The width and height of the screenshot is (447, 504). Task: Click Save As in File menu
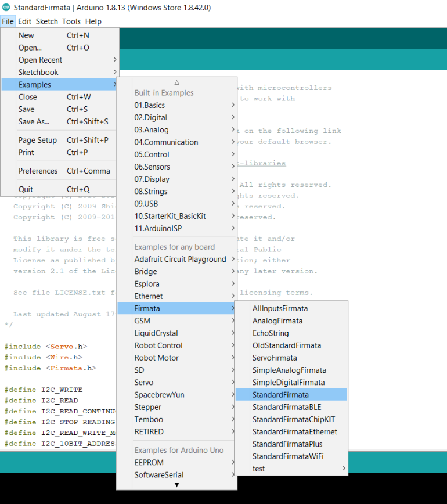(x=34, y=121)
